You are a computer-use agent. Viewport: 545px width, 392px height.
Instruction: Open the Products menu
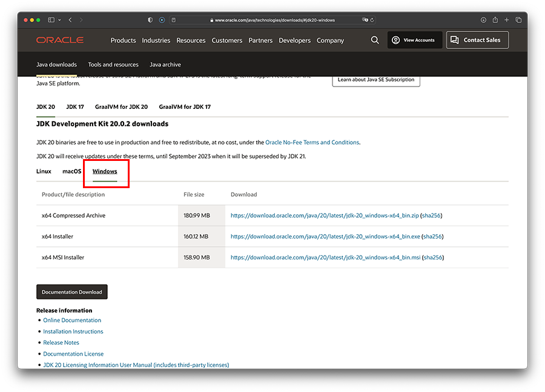[x=123, y=41]
